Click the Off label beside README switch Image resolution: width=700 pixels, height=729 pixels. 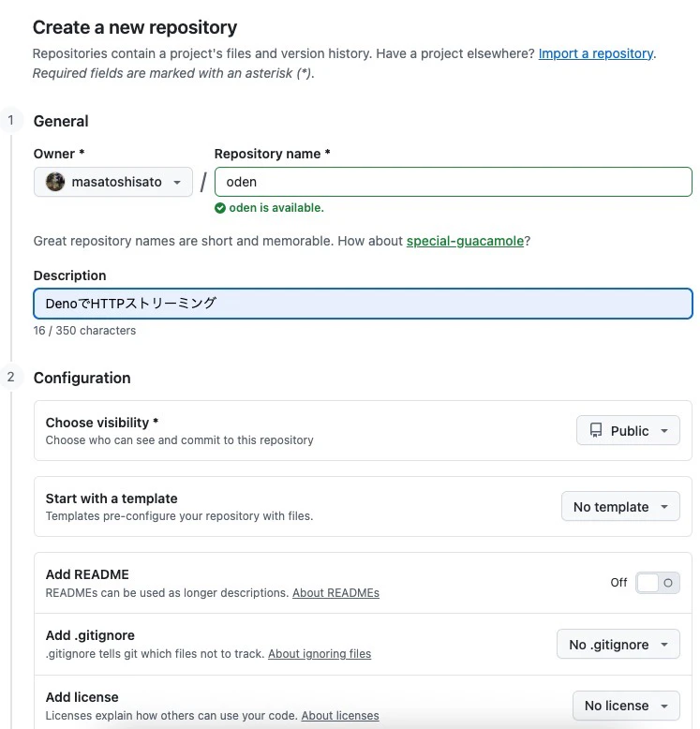click(x=618, y=583)
